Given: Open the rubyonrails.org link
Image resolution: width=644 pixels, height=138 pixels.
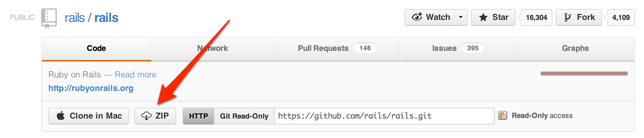Looking at the screenshot, I should tap(91, 88).
